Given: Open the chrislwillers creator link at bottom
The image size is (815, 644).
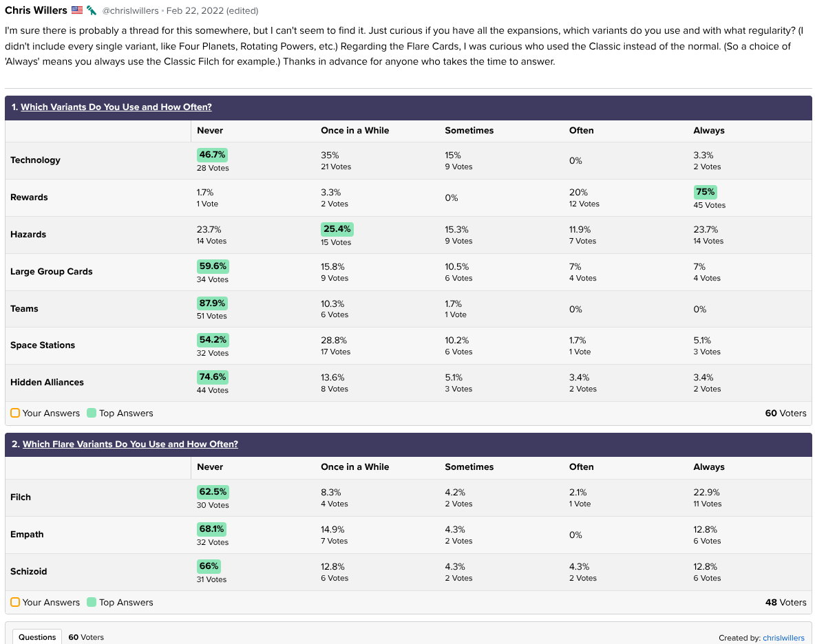Looking at the screenshot, I should (783, 638).
